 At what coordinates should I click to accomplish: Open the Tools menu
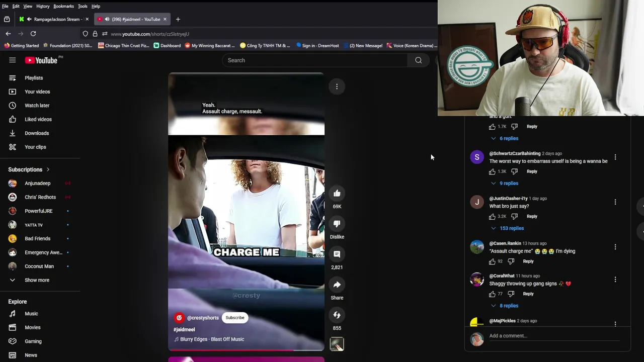[83, 6]
